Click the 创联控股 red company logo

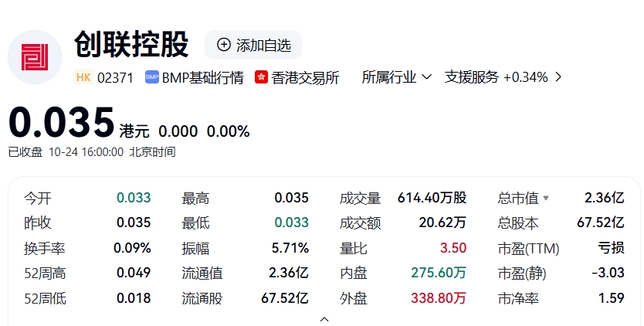[x=35, y=57]
